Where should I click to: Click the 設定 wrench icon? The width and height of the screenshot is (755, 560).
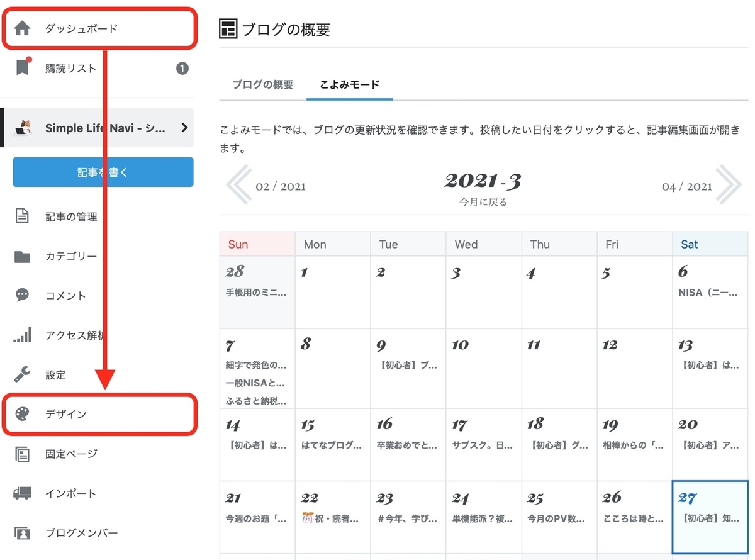pyautogui.click(x=22, y=374)
